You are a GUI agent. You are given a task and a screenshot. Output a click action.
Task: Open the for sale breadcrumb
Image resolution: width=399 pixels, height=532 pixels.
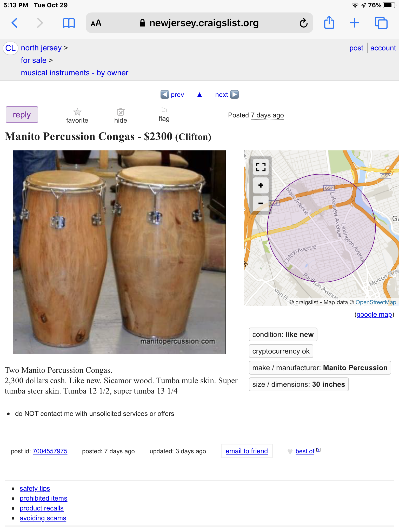point(34,60)
